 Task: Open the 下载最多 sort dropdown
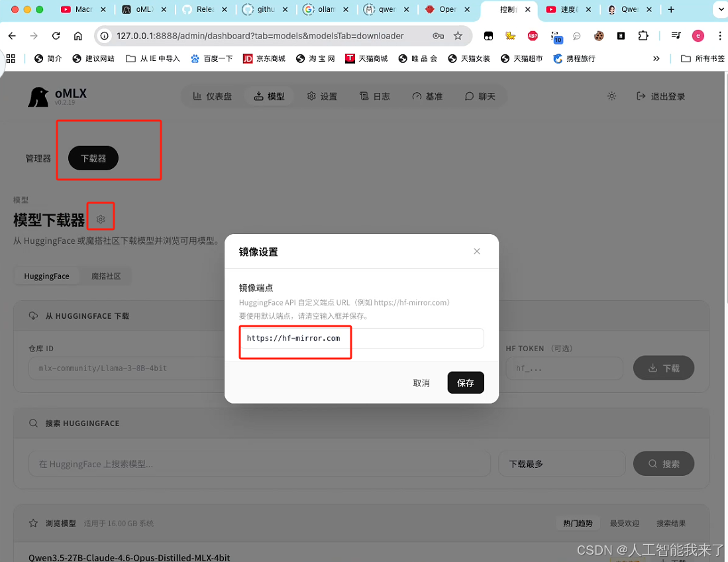(x=562, y=463)
